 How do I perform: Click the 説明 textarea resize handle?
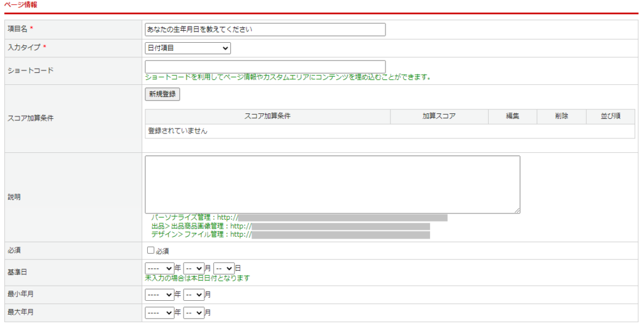(517, 210)
